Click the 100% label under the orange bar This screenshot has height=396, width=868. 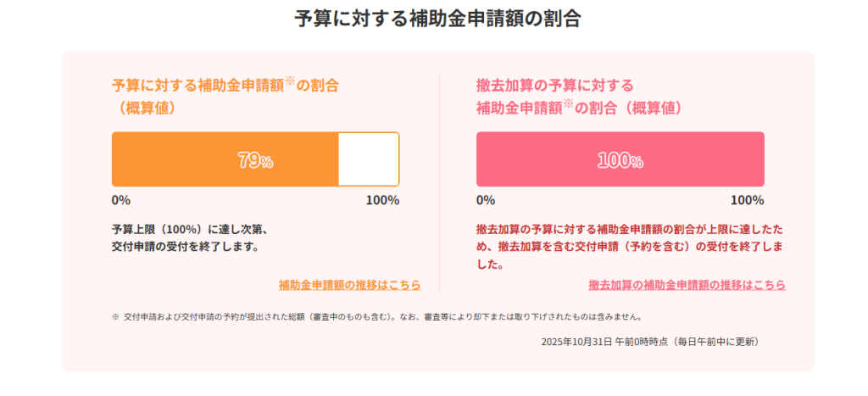pyautogui.click(x=382, y=201)
